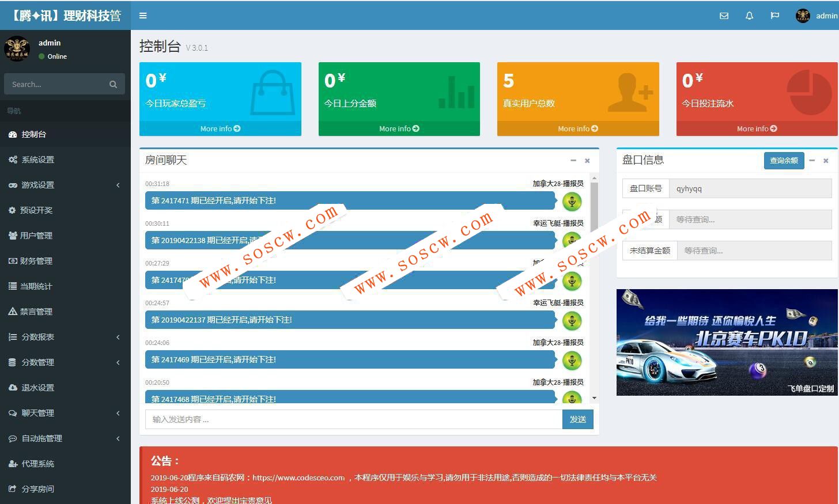The width and height of the screenshot is (839, 504).
Task: Click the 盘口账号 field showing qyhyqq
Action: click(750, 188)
